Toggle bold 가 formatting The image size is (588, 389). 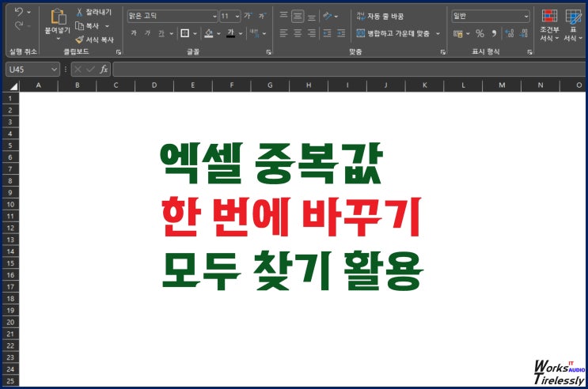pyautogui.click(x=134, y=33)
